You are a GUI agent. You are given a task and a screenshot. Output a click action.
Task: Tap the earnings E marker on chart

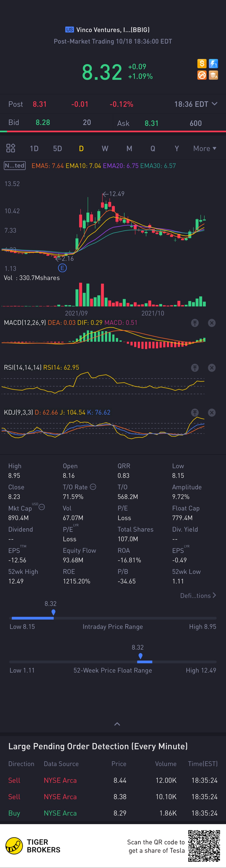point(62,268)
